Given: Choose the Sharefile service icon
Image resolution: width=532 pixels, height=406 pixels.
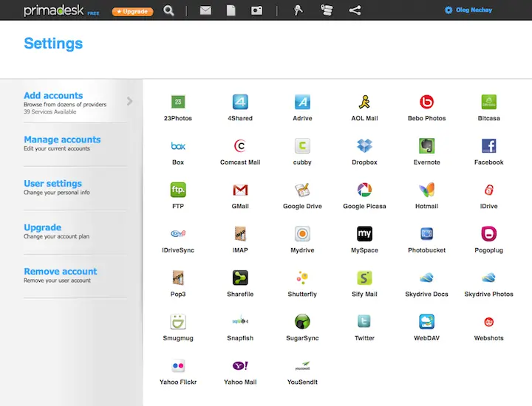Looking at the screenshot, I should [240, 278].
